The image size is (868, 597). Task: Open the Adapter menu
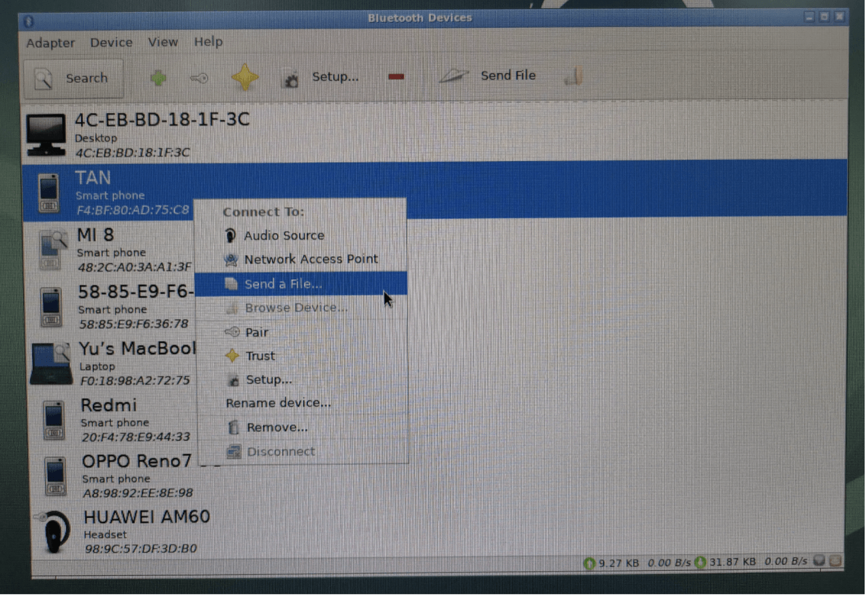50,43
